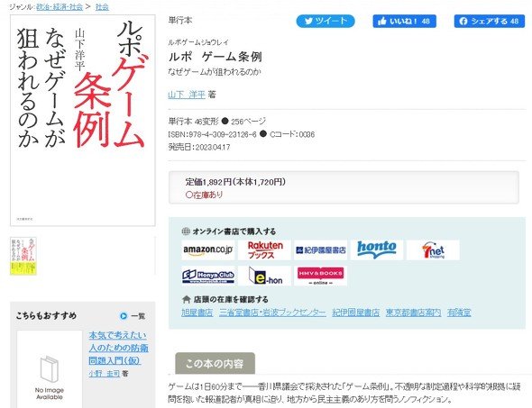Click the book title ルポ ゲーム条例
The width and height of the screenshot is (532, 408).
coord(216,57)
